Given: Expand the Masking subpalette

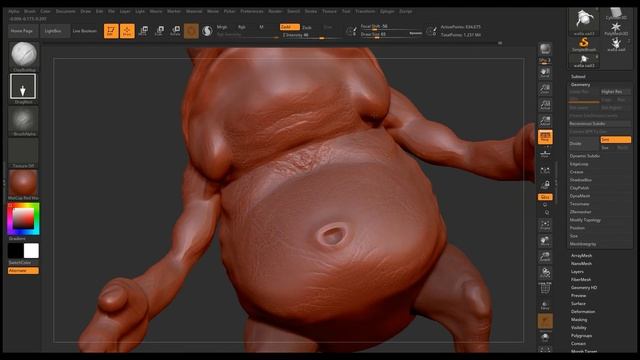Looking at the screenshot, I should coord(579,320).
